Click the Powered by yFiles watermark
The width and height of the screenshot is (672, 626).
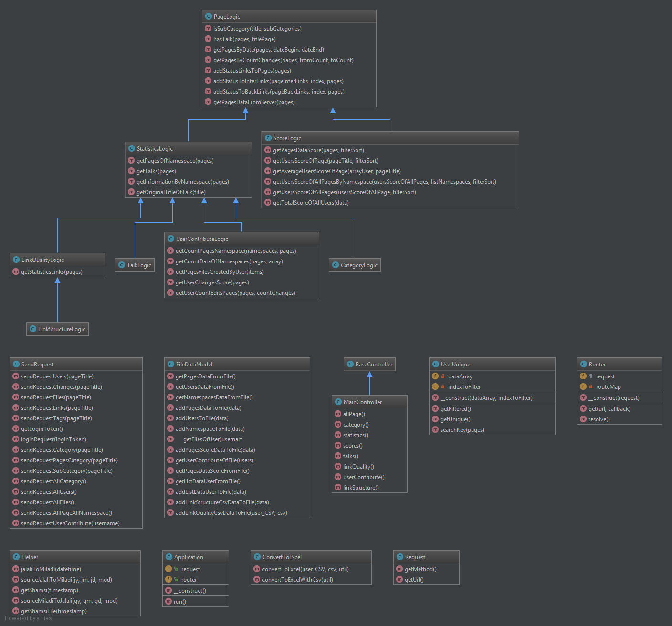[x=28, y=618]
